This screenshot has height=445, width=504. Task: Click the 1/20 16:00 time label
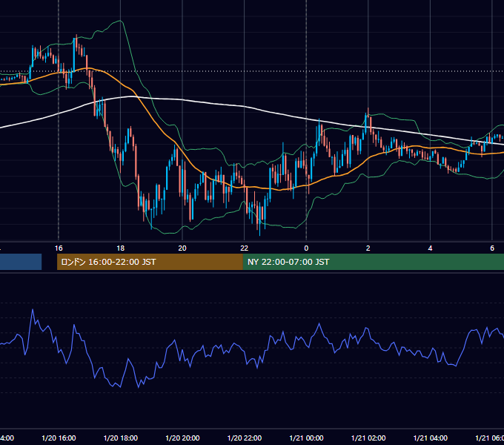click(x=59, y=438)
